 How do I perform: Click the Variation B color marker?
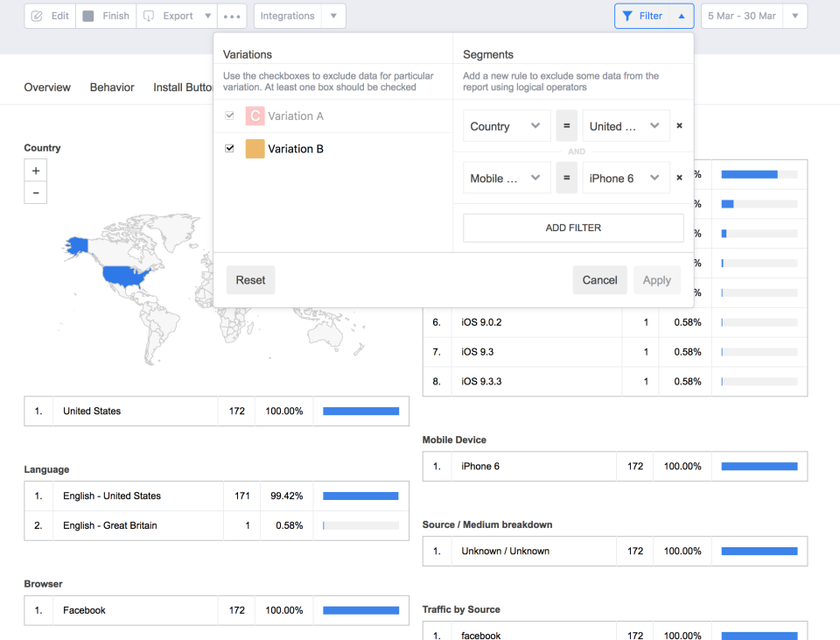(255, 149)
